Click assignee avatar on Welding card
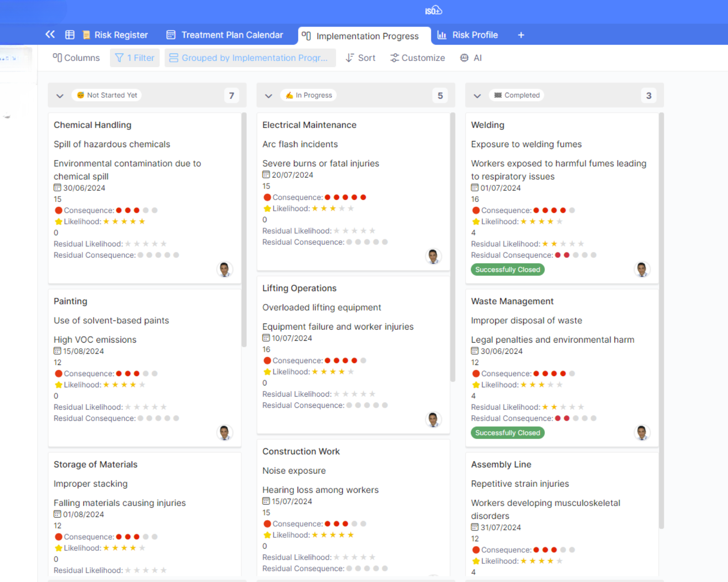728x582 pixels. point(642,269)
